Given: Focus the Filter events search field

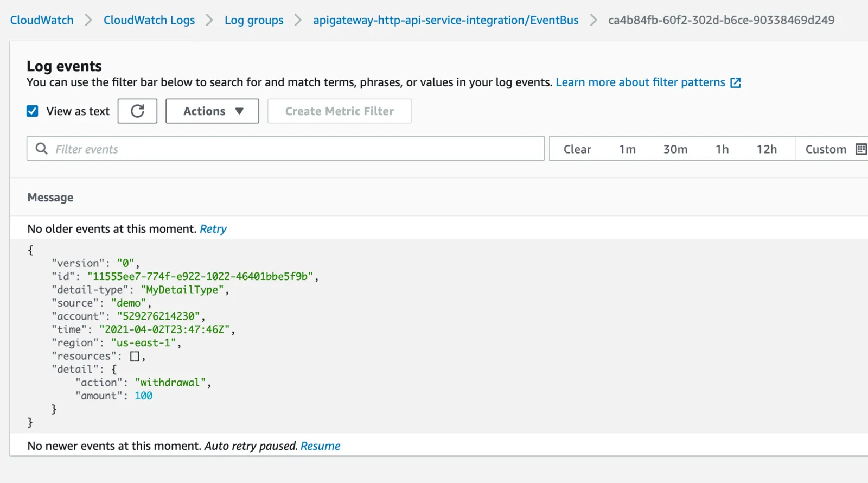Looking at the screenshot, I should click(285, 148).
